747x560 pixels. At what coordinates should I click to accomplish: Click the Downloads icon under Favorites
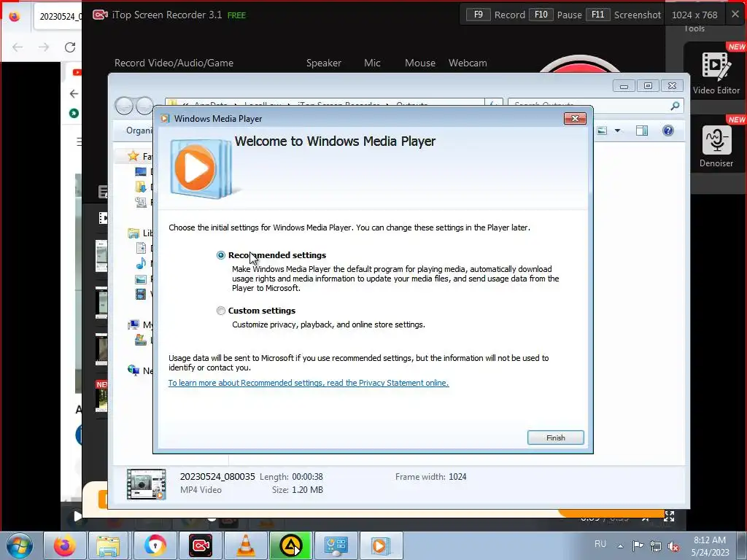(141, 187)
